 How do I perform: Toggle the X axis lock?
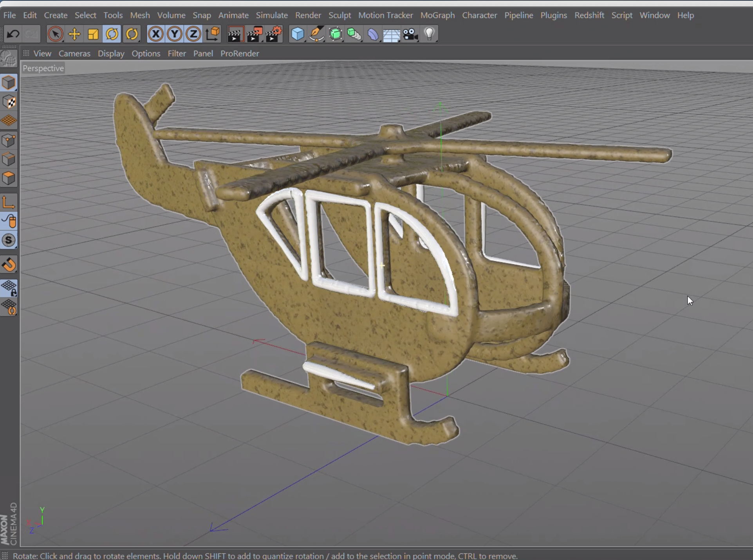155,34
